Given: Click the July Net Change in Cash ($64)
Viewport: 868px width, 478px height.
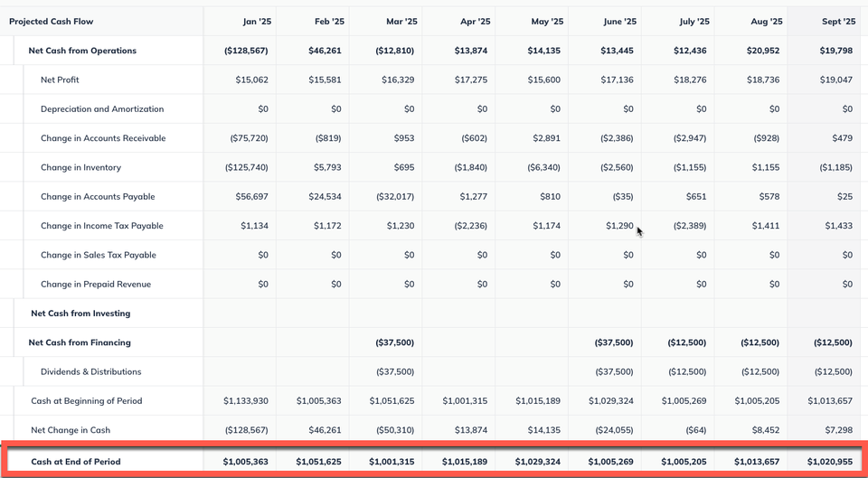Looking at the screenshot, I should click(x=696, y=430).
